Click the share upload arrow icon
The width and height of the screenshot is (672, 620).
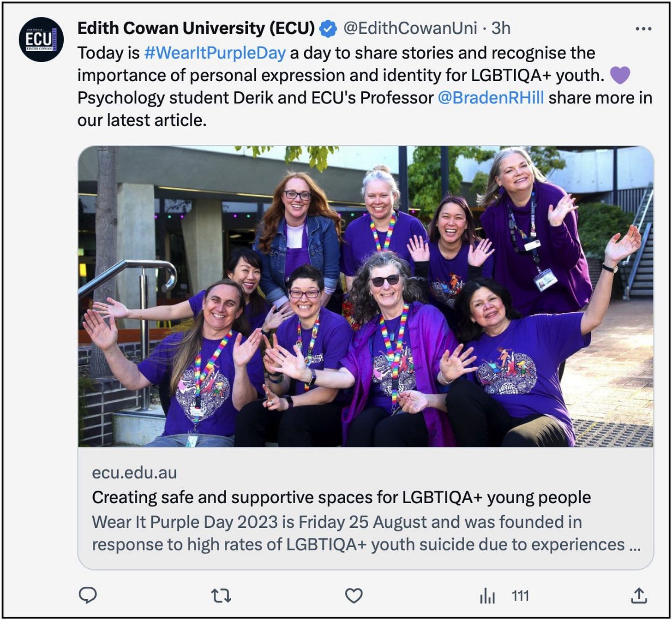coord(639,596)
